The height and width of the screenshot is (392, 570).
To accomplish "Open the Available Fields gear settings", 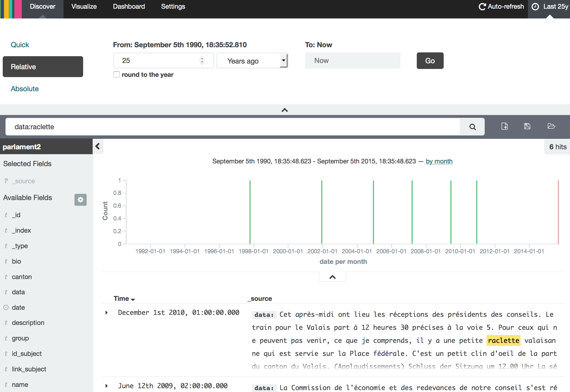I will coord(80,200).
